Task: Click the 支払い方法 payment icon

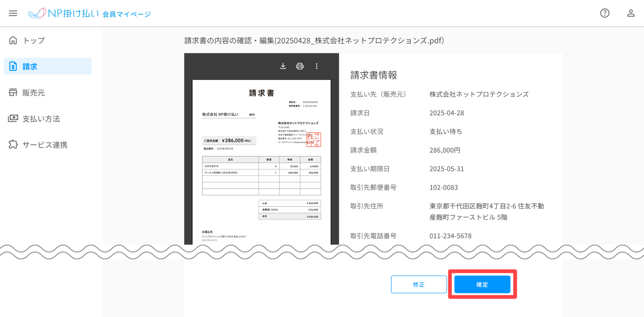Action: pyautogui.click(x=13, y=118)
